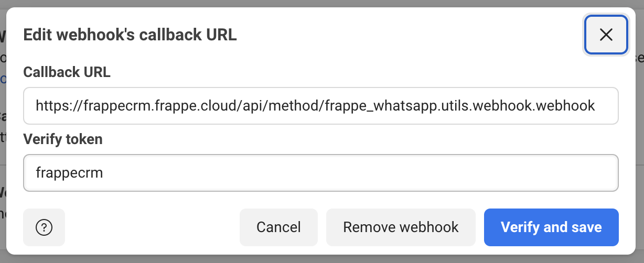Open help via the question mark icon
644x263 pixels.
(44, 227)
